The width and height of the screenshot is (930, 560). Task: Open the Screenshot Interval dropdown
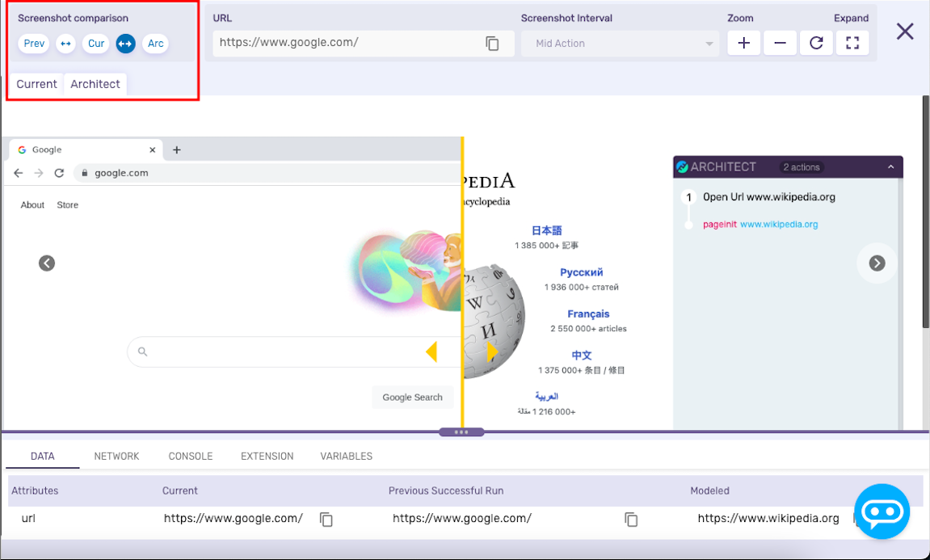coord(620,44)
